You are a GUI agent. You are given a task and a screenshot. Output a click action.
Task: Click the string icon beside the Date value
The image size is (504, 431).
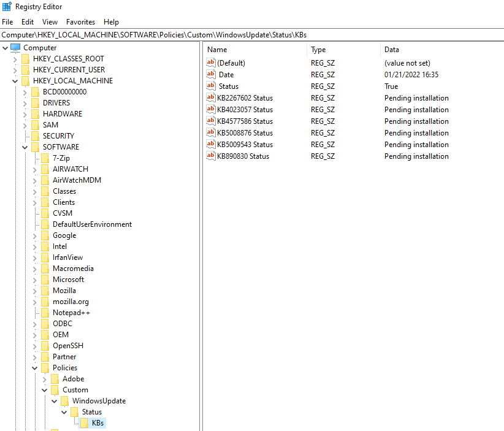(212, 75)
